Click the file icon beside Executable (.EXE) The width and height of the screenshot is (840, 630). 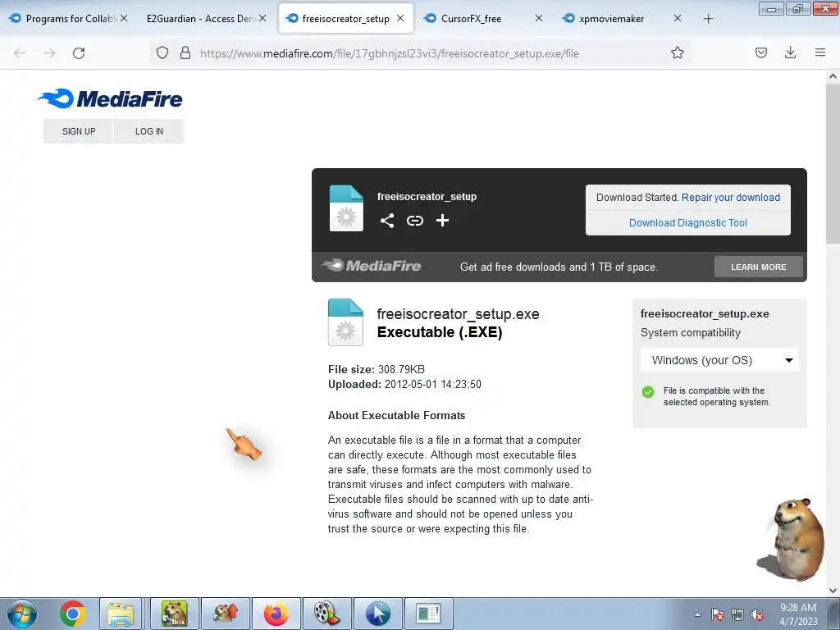pos(345,322)
